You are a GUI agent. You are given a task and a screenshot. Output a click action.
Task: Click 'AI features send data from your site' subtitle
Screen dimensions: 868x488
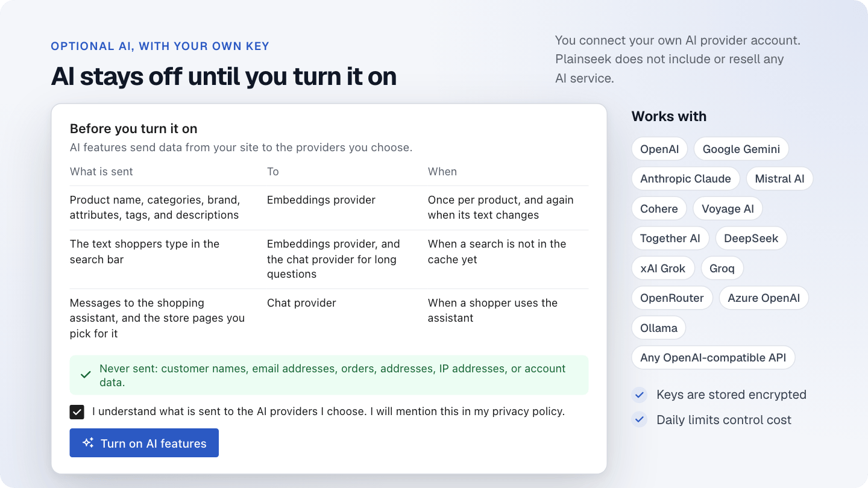point(241,148)
